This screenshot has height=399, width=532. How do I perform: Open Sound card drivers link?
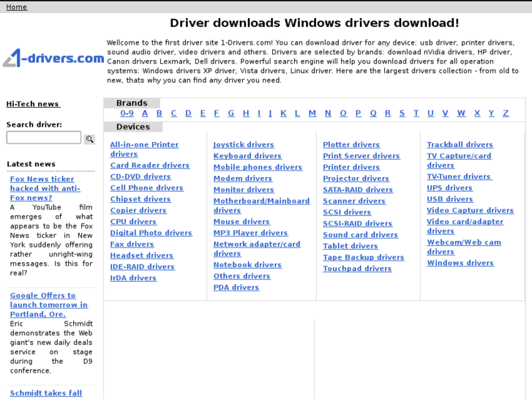click(360, 235)
